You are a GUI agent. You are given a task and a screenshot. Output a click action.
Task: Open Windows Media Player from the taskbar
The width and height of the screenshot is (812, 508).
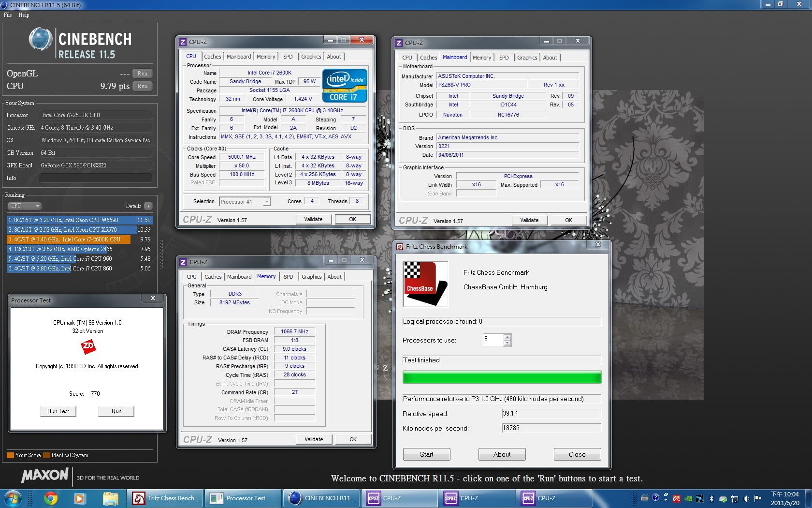[x=80, y=498]
